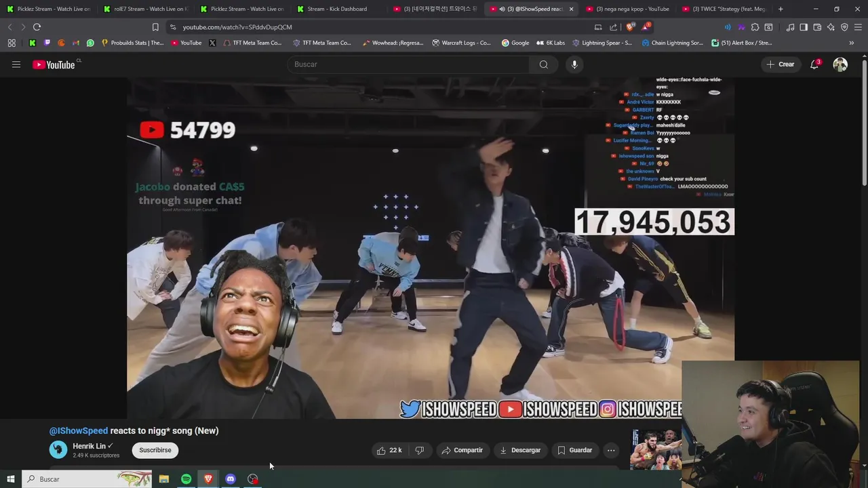Open Brave Shields lion icon

click(630, 27)
